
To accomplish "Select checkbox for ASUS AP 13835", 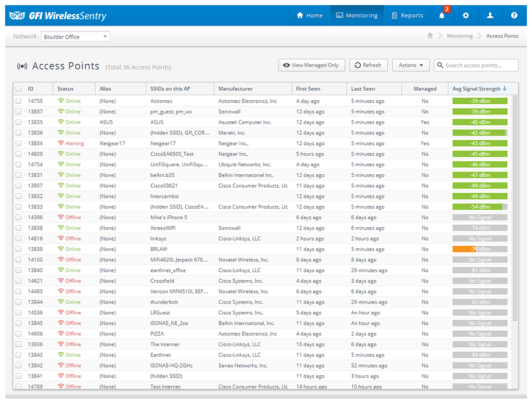I will (19, 122).
